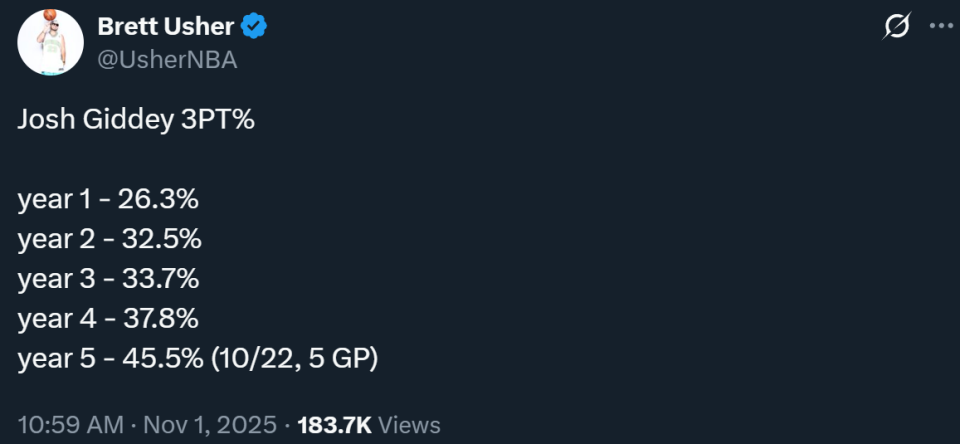
Task: Click the "Josh Giddey 3PT%" headline text
Action: (136, 120)
